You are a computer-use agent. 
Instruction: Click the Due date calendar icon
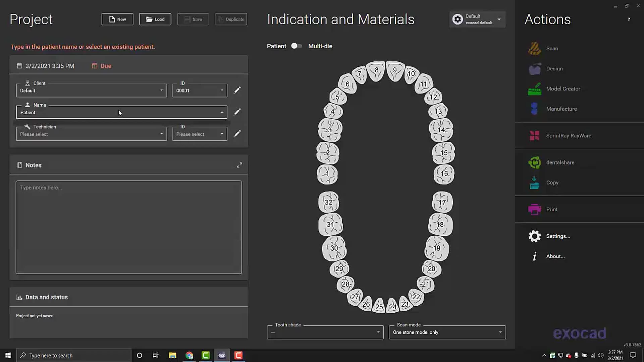pyautogui.click(x=94, y=66)
